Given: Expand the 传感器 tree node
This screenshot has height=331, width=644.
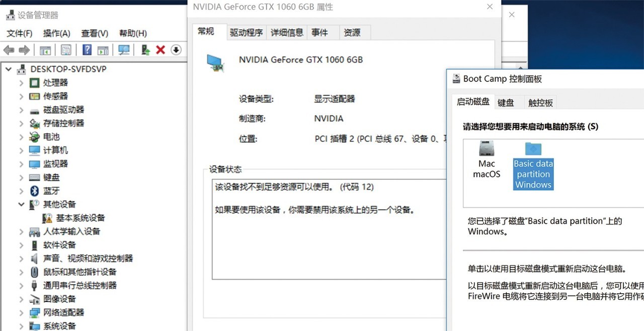Looking at the screenshot, I should coord(21,96).
